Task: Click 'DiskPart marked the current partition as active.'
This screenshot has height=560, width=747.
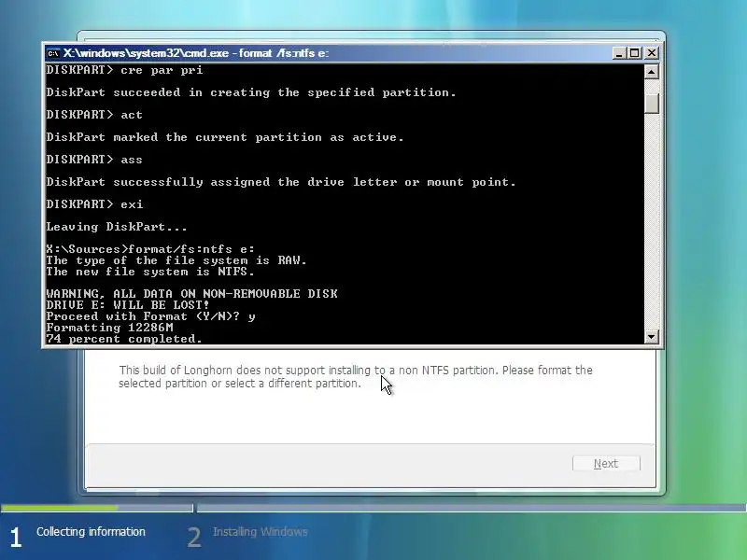Action: point(225,137)
